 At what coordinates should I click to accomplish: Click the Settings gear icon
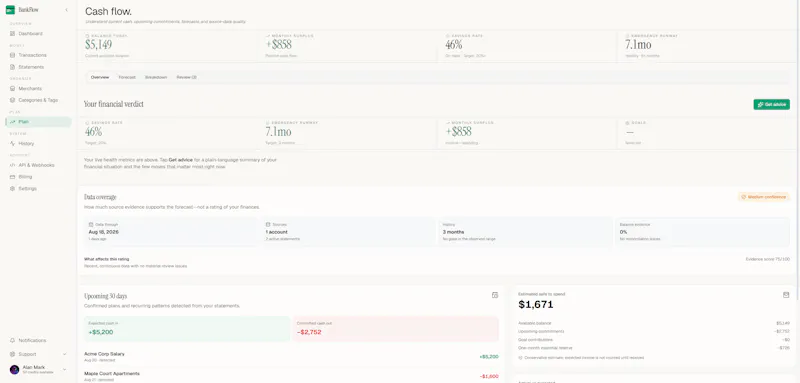[x=13, y=189]
